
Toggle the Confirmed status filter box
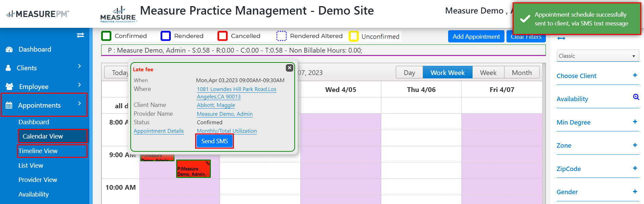pyautogui.click(x=106, y=36)
